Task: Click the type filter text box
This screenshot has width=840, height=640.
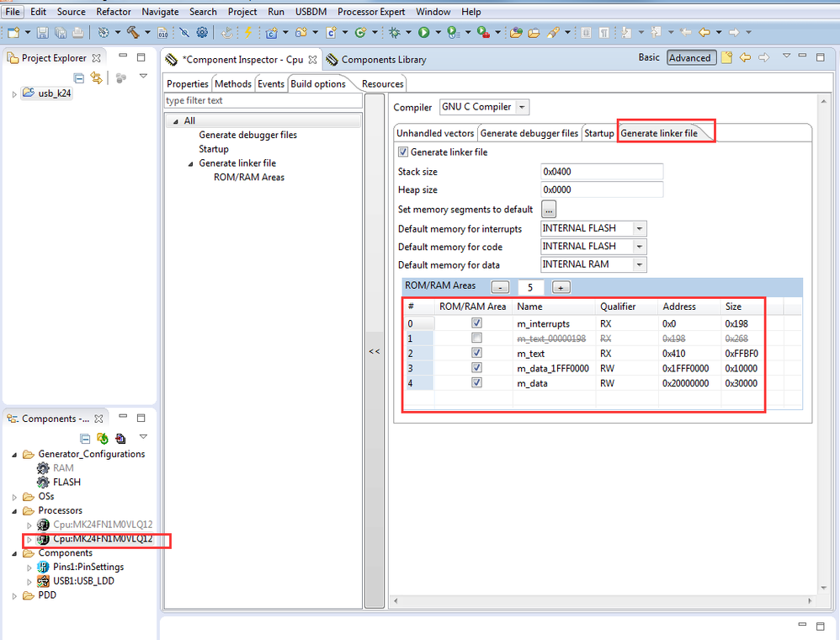Action: (x=263, y=101)
